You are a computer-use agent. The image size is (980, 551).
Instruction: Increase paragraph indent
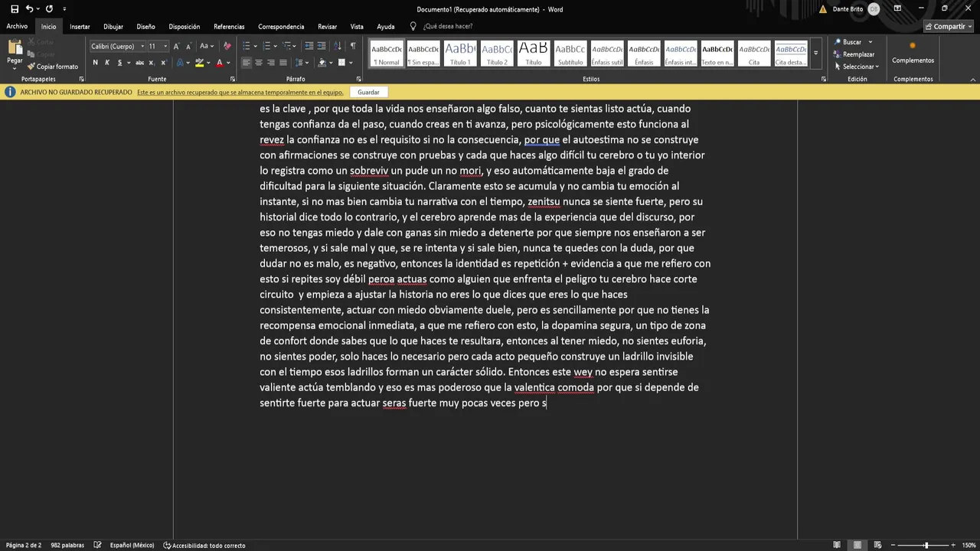pos(322,46)
